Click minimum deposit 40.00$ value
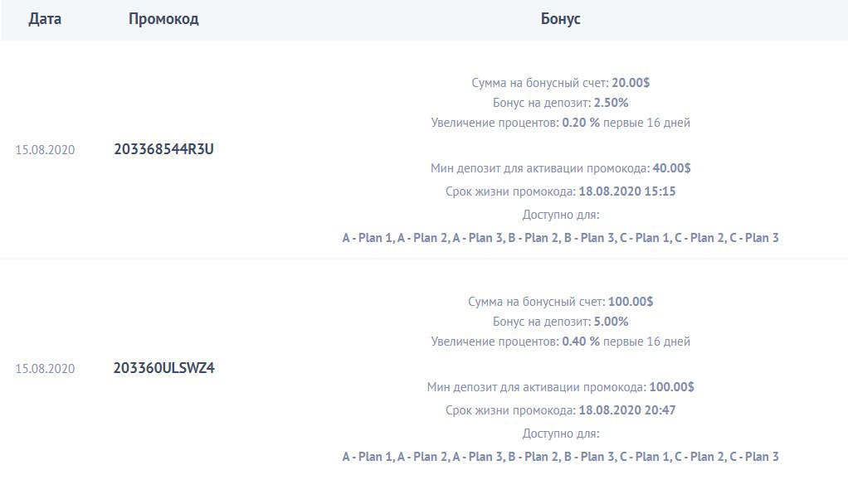 pyautogui.click(x=672, y=168)
